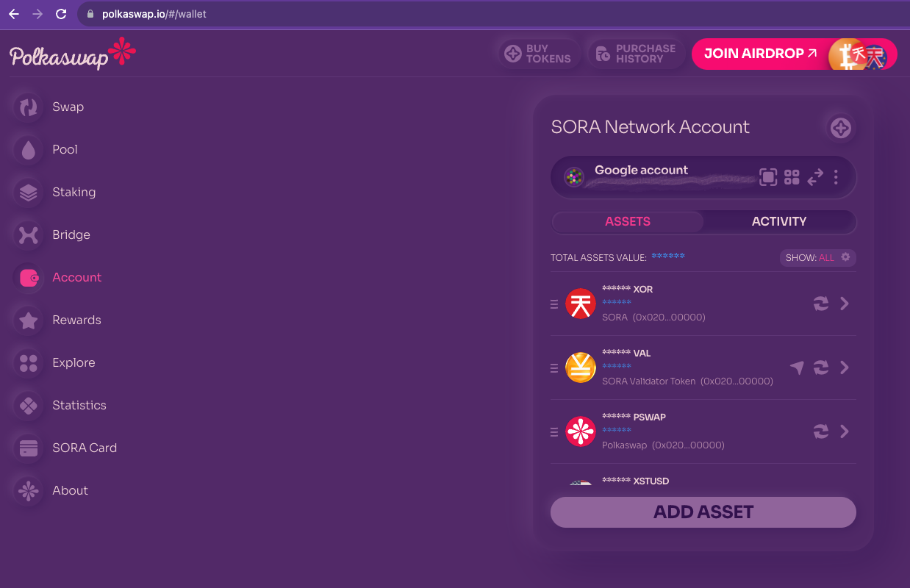Open the Bridge icon in sidebar
Image resolution: width=910 pixels, height=588 pixels.
pyautogui.click(x=29, y=235)
